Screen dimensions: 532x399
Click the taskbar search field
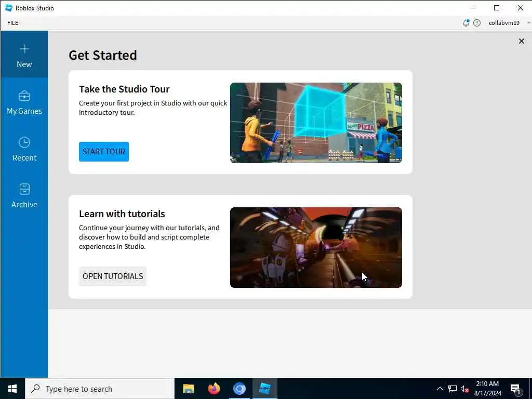(x=99, y=389)
